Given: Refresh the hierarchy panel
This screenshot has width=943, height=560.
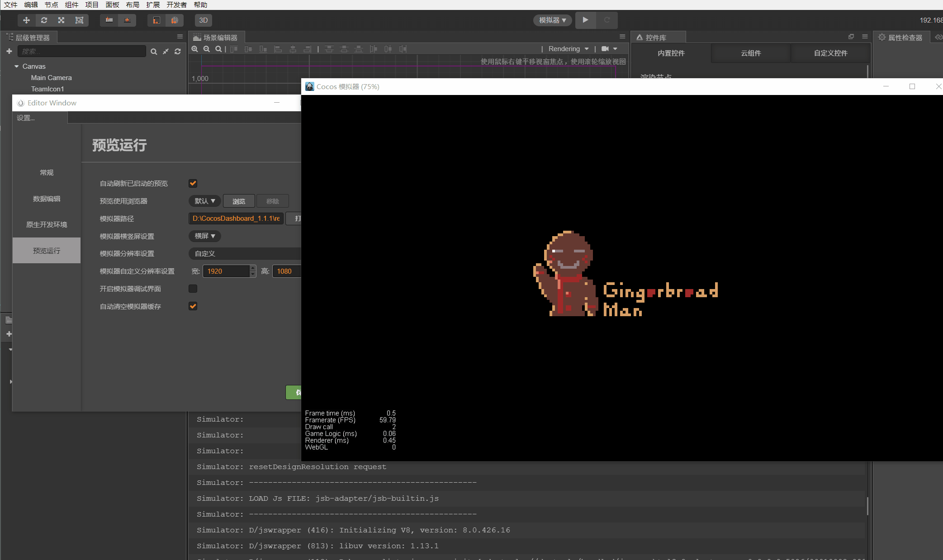Looking at the screenshot, I should point(178,52).
